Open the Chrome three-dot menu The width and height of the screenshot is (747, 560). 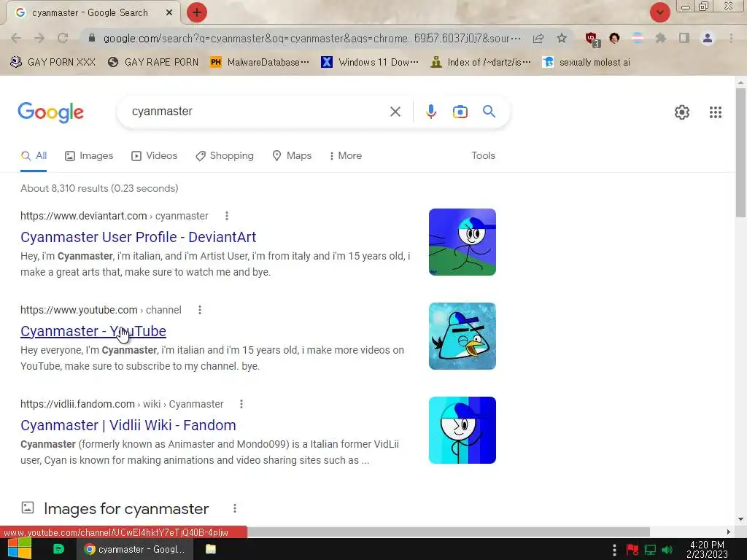click(x=731, y=38)
